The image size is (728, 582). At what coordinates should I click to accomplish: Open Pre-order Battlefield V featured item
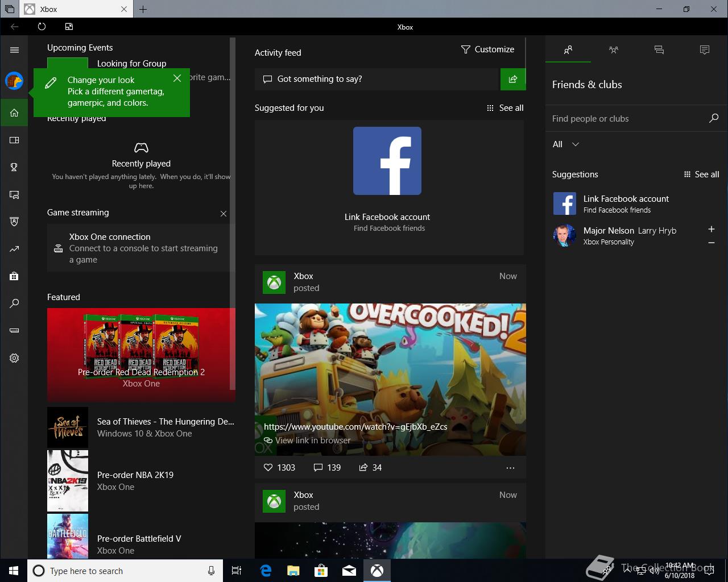(141, 537)
